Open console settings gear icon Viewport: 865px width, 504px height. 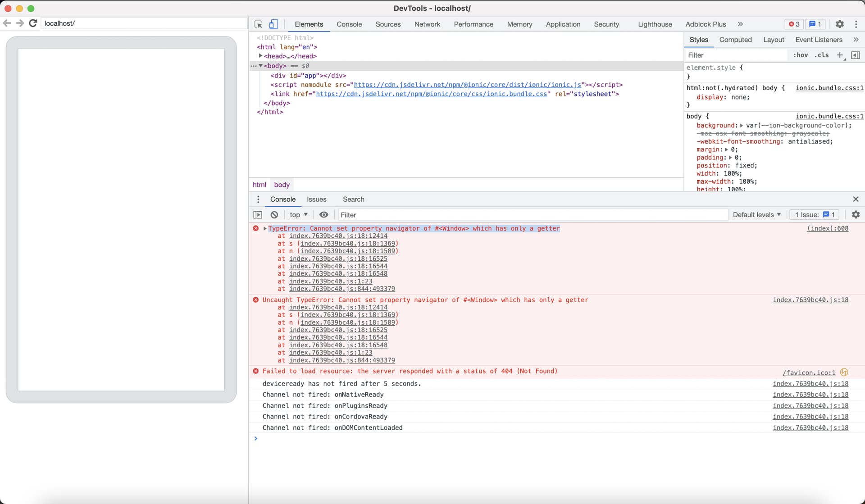click(x=856, y=215)
